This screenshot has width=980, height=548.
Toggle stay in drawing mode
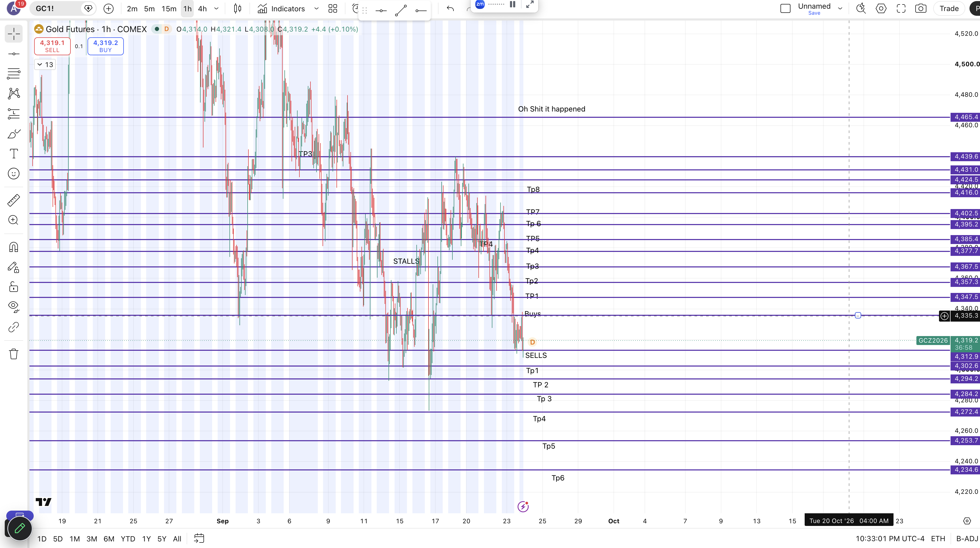coord(14,267)
